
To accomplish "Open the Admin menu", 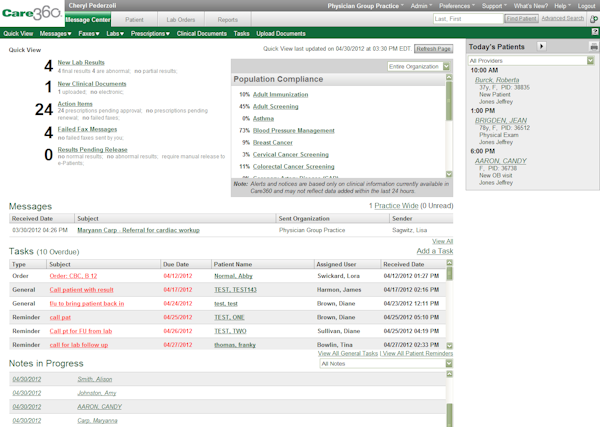I will (x=421, y=6).
